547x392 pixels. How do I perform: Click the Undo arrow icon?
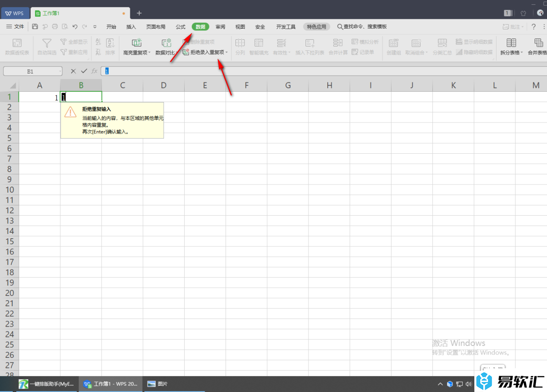tap(75, 26)
